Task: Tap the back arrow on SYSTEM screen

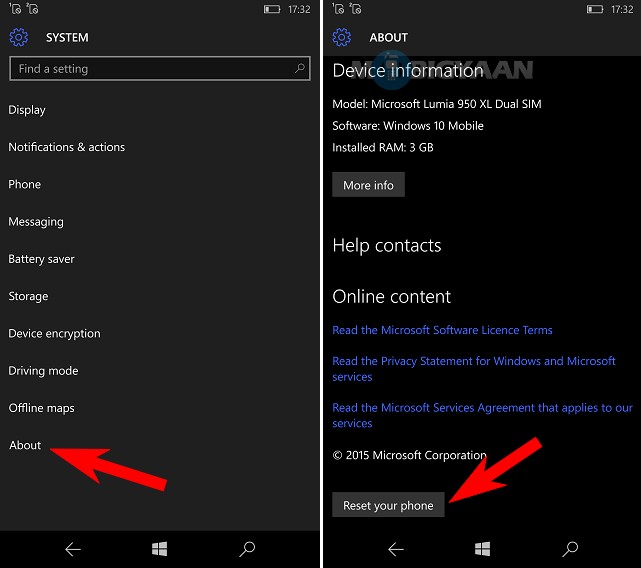Action: click(x=73, y=549)
